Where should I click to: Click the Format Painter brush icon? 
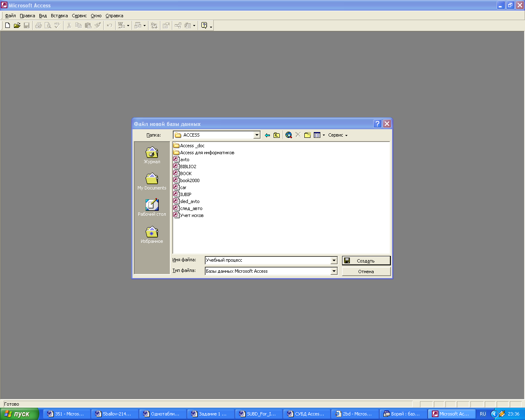(98, 25)
